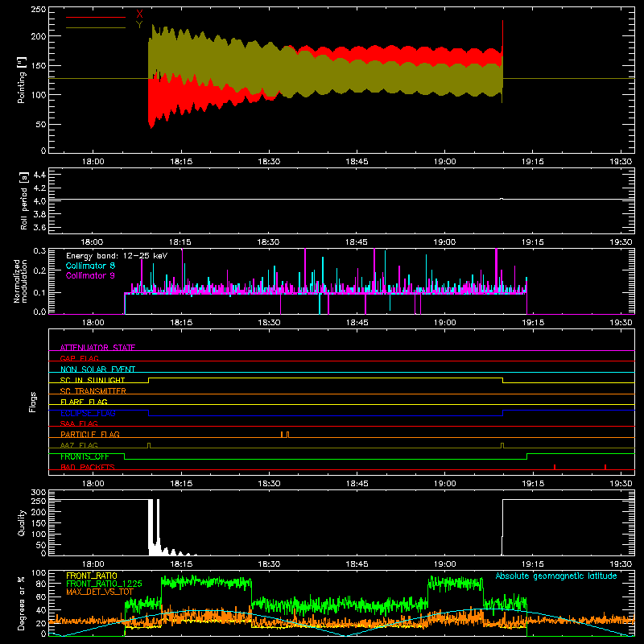
Task: Click the 0.3 value on the modulation y-axis
Action: 39,250
